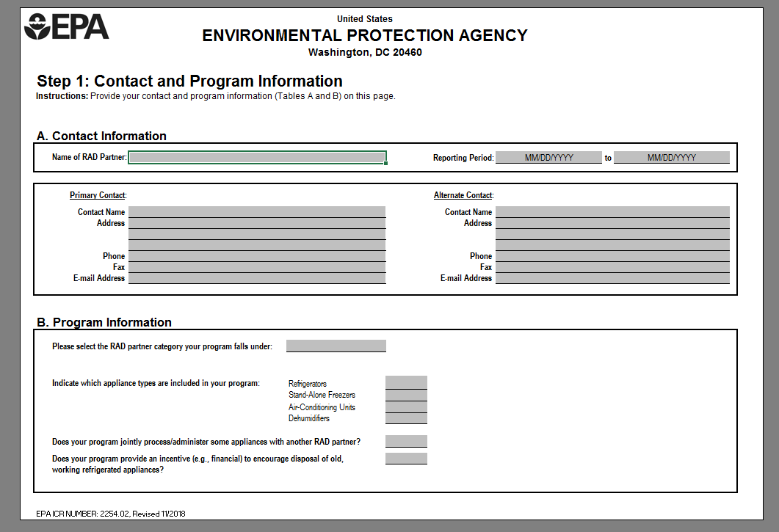Click the Name of RAD Partner field
The image size is (779, 532).
(257, 157)
